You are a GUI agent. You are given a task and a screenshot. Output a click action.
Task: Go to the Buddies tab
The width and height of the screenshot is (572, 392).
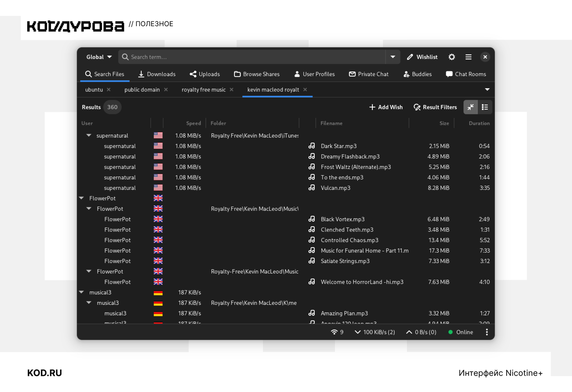(417, 74)
